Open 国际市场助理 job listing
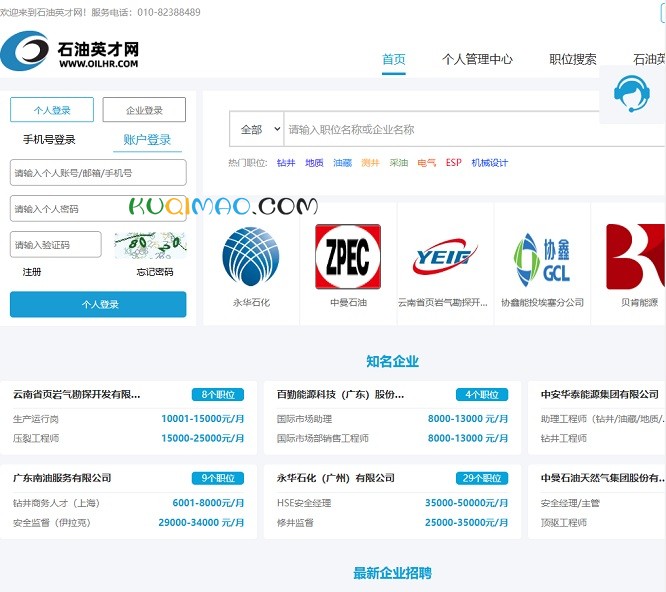The width and height of the screenshot is (666, 592). pyautogui.click(x=304, y=419)
